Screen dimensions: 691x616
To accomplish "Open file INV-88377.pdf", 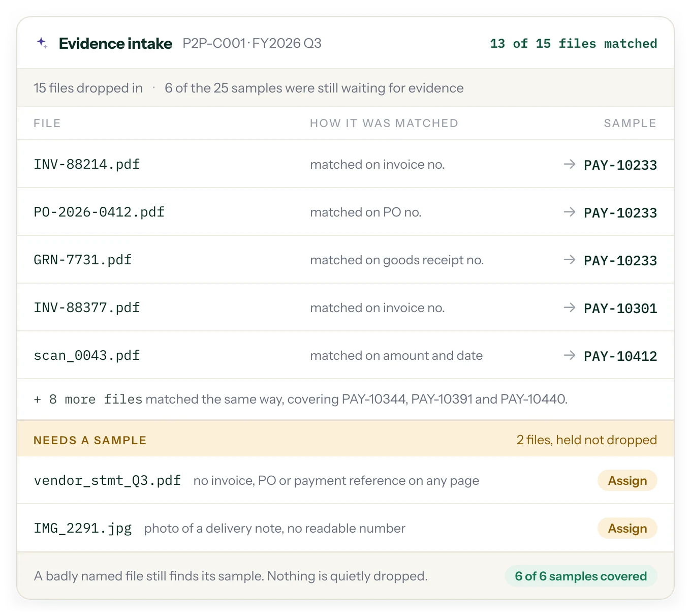I will click(x=87, y=307).
